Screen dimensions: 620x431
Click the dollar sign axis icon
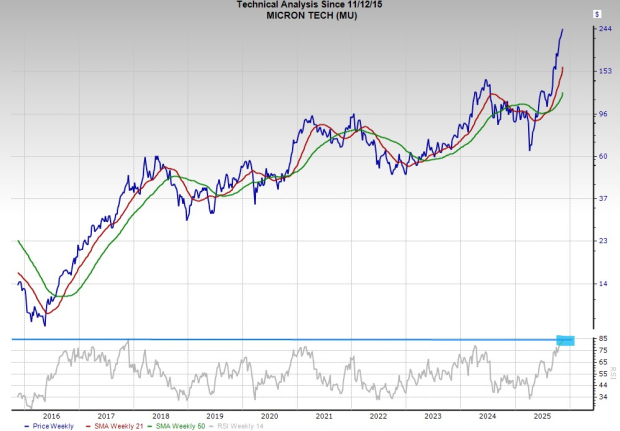pyautogui.click(x=597, y=15)
